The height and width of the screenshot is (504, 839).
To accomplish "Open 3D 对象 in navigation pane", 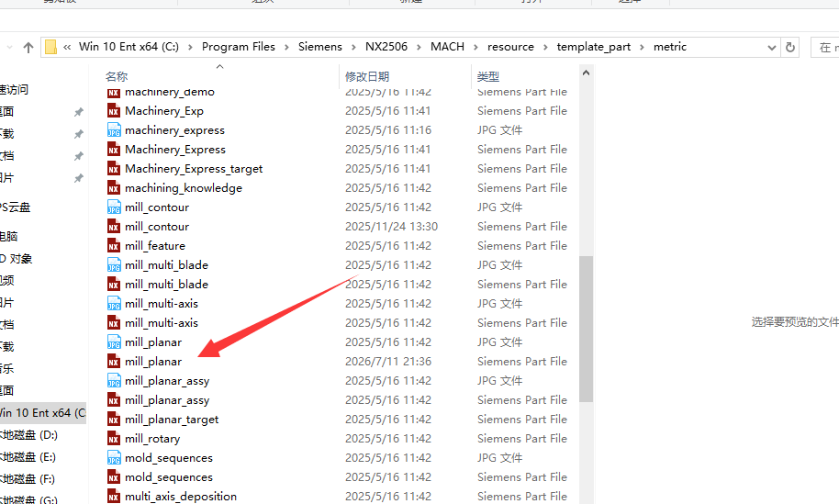I will (x=16, y=259).
